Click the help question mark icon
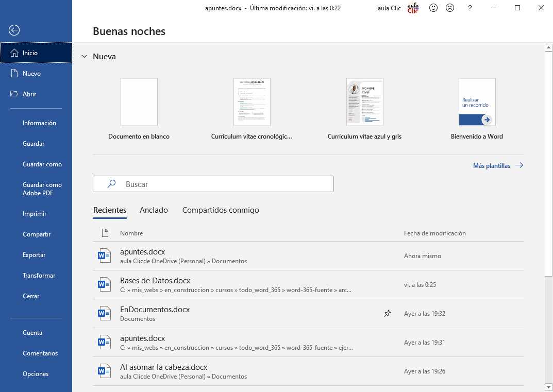553x392 pixels. pos(470,8)
